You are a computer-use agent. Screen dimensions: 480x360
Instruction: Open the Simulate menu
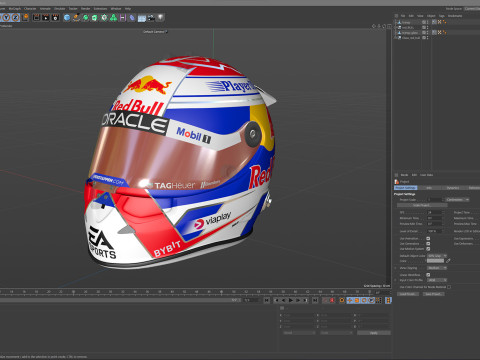[59, 8]
